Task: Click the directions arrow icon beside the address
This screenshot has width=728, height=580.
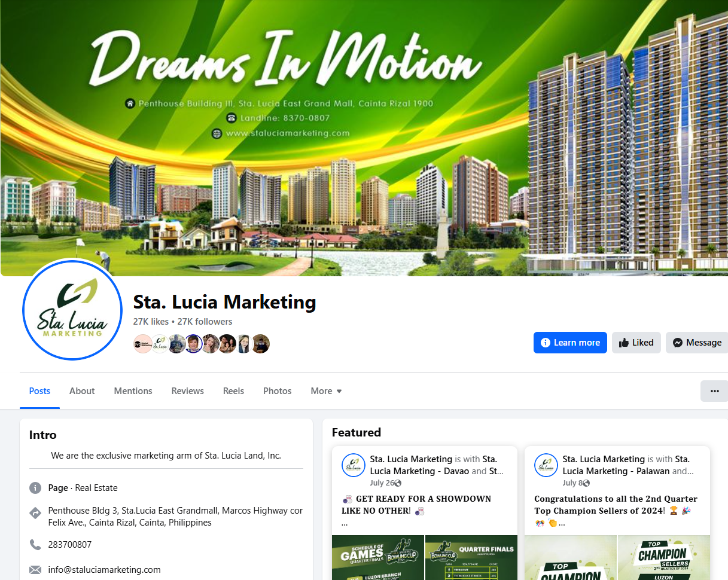Action: [x=35, y=512]
